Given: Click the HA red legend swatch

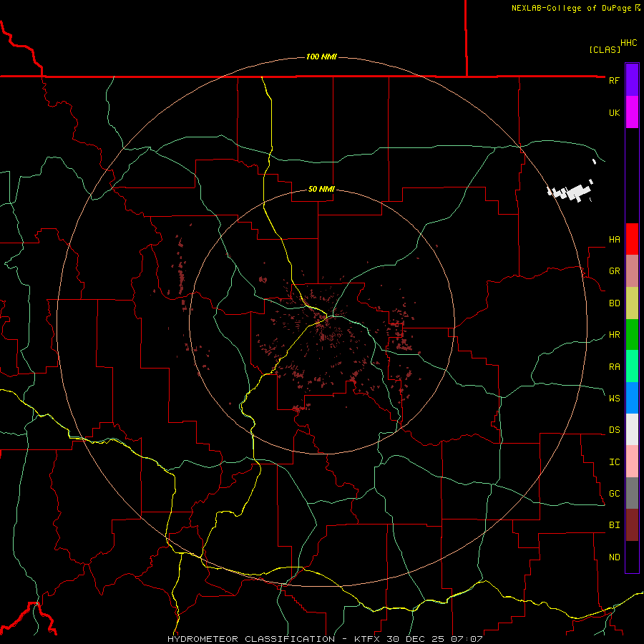Looking at the screenshot, I should (632, 239).
